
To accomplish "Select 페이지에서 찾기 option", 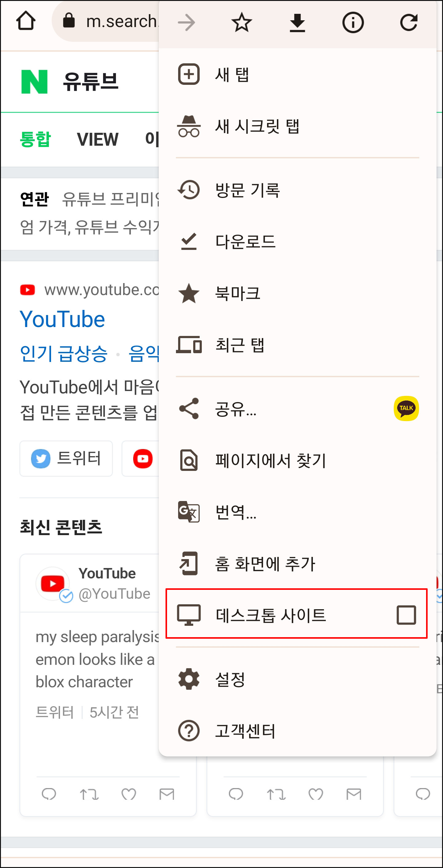I will (297, 460).
